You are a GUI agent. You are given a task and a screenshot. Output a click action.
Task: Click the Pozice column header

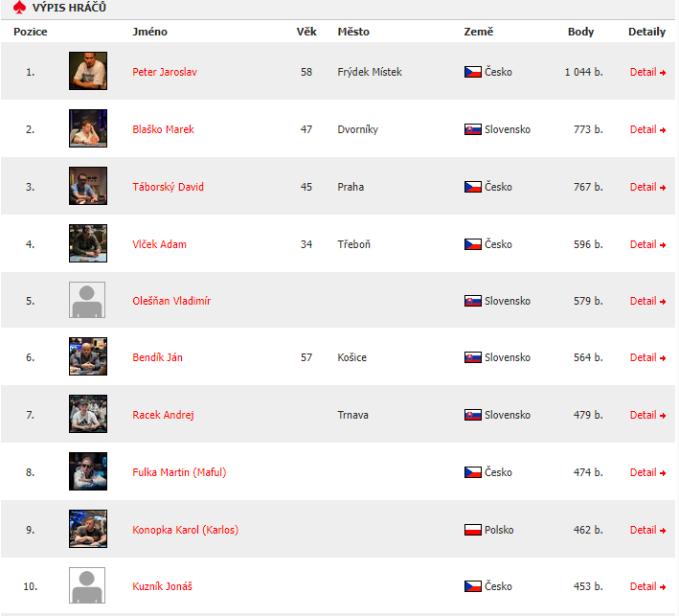[x=31, y=32]
